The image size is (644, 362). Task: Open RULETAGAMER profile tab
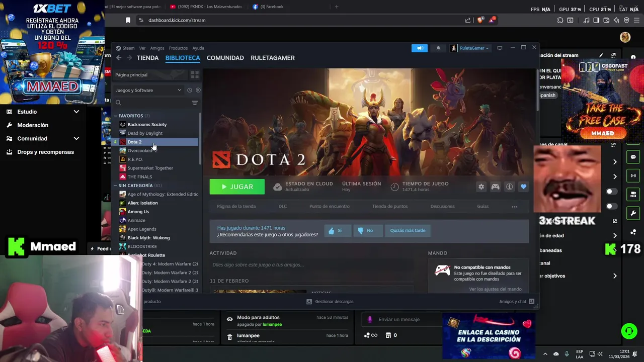[273, 58]
